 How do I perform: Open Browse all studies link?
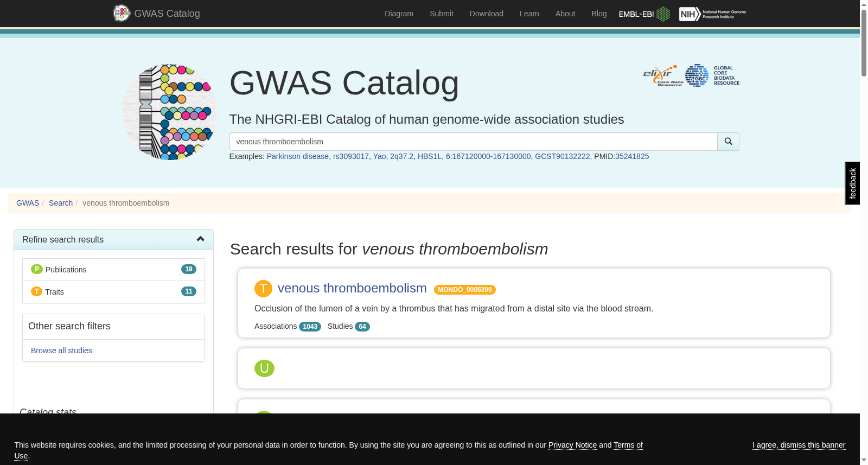(61, 351)
